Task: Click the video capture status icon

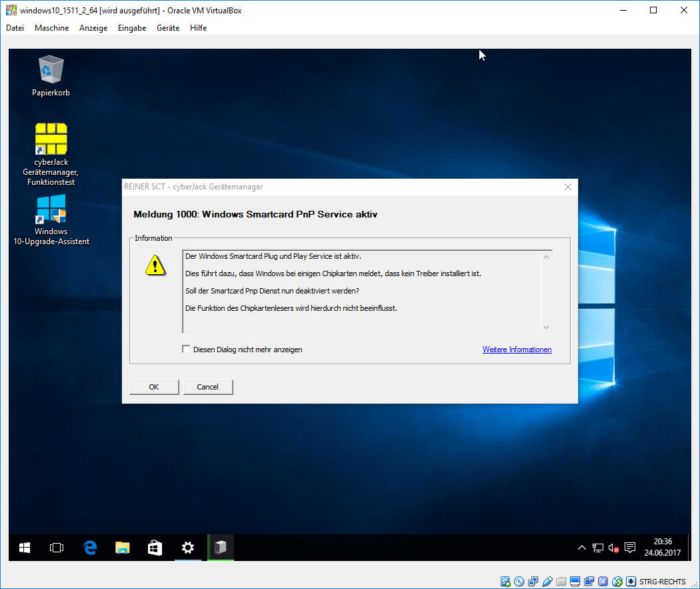Action: coord(589,582)
